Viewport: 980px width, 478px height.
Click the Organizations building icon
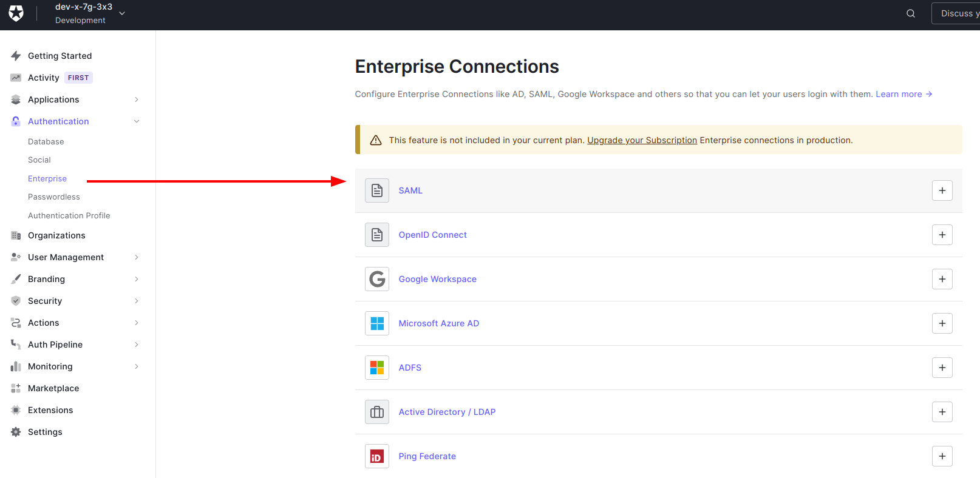coord(16,235)
